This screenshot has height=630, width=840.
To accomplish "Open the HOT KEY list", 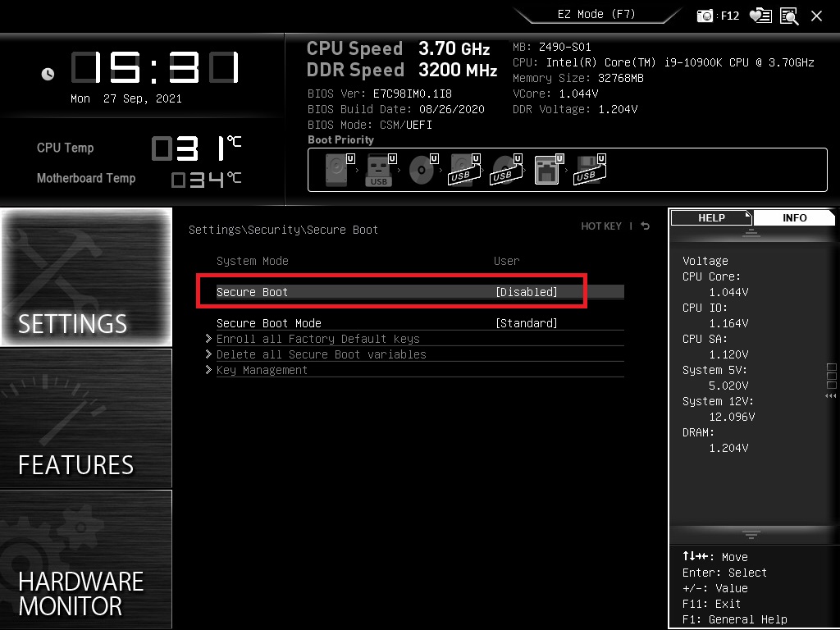I will click(x=601, y=226).
